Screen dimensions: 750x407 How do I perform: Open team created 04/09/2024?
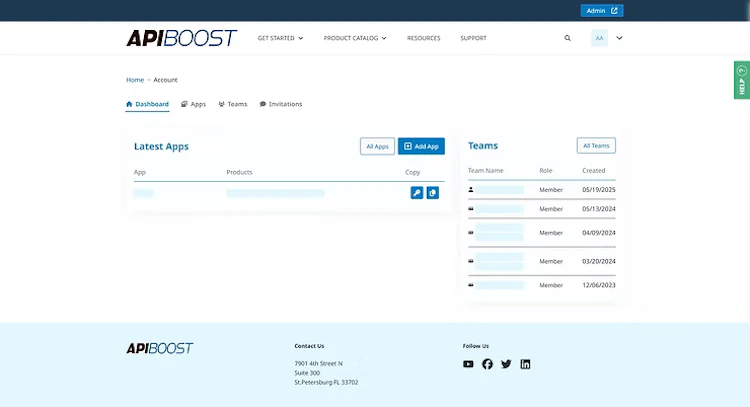[499, 233]
